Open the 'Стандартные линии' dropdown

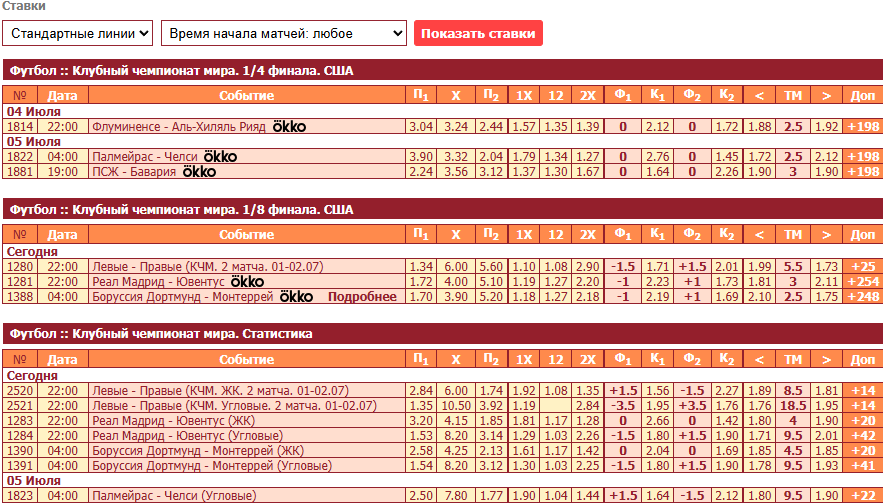coord(78,33)
